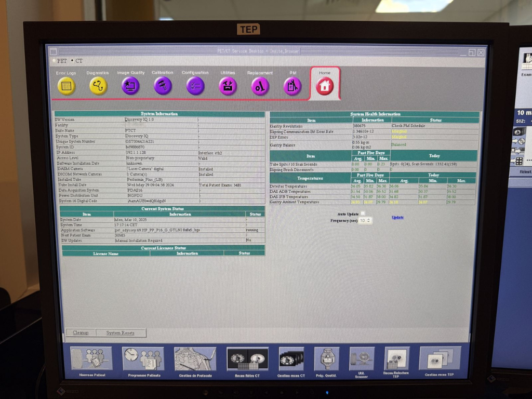Screen dimensions: 532x399
Task: Open the Image Quality icon
Action: click(130, 86)
